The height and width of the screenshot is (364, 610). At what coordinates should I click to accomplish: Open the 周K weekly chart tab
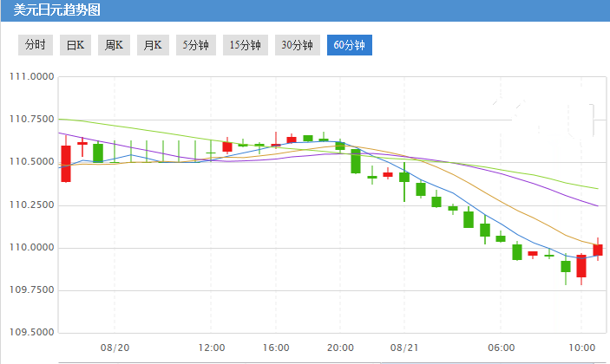click(x=114, y=45)
